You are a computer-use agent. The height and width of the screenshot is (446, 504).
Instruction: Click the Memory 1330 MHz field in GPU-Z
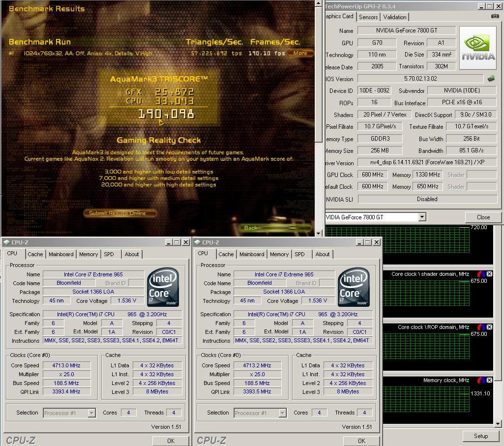point(427,175)
